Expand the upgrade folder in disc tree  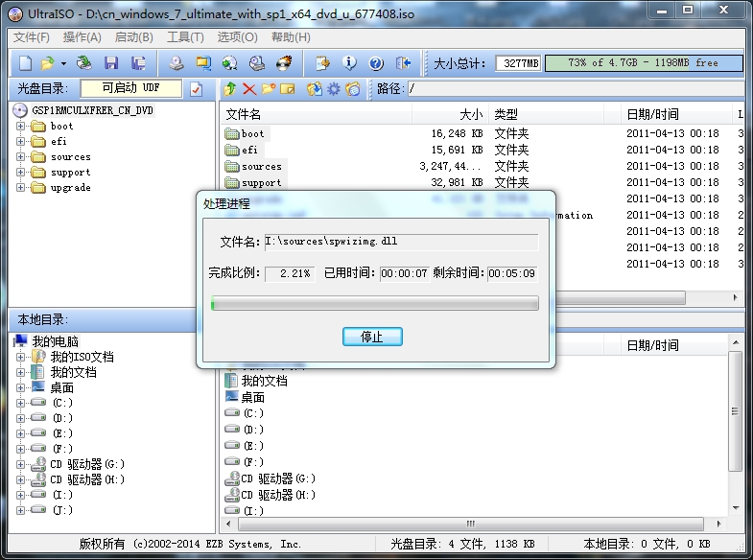21,188
